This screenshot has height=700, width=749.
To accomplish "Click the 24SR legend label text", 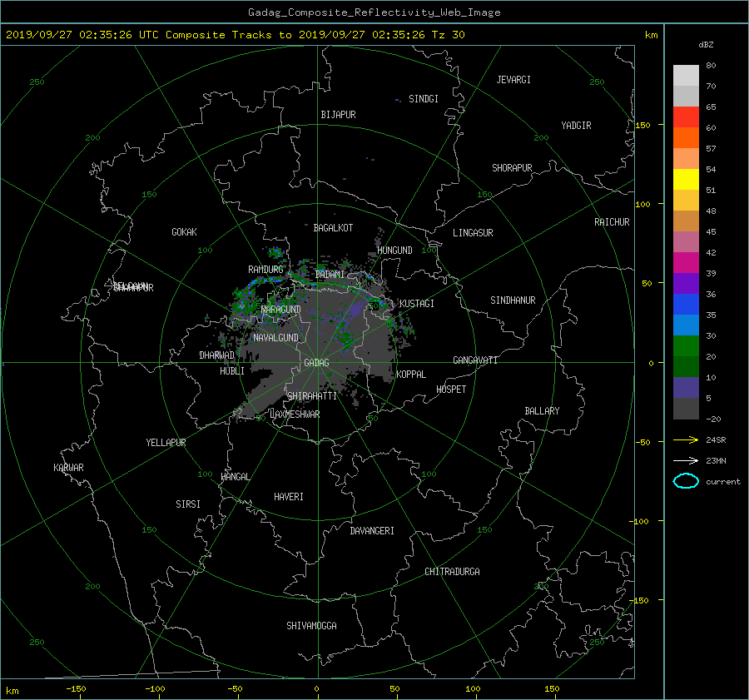I will pos(716,439).
